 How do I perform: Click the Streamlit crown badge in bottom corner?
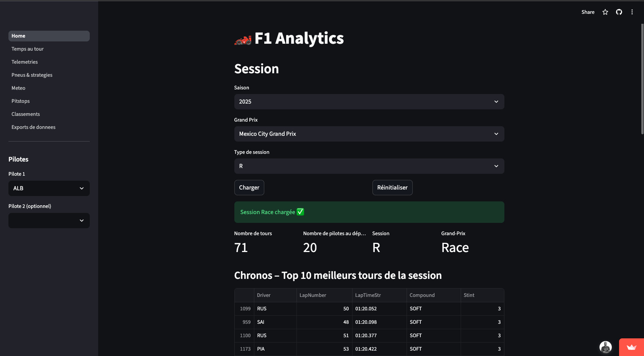pyautogui.click(x=631, y=347)
